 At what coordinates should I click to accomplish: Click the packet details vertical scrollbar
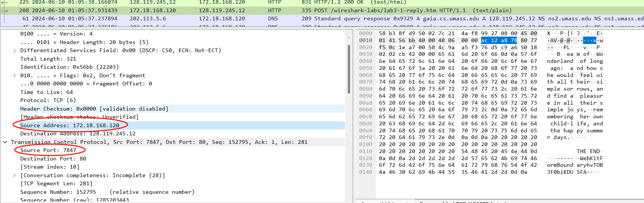349,70
